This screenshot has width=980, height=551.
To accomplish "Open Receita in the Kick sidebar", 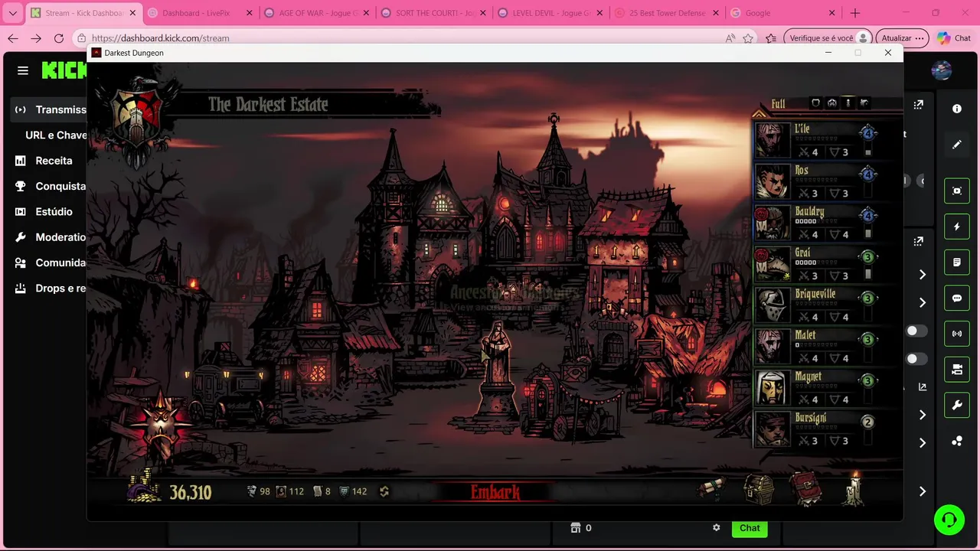I will click(x=54, y=161).
